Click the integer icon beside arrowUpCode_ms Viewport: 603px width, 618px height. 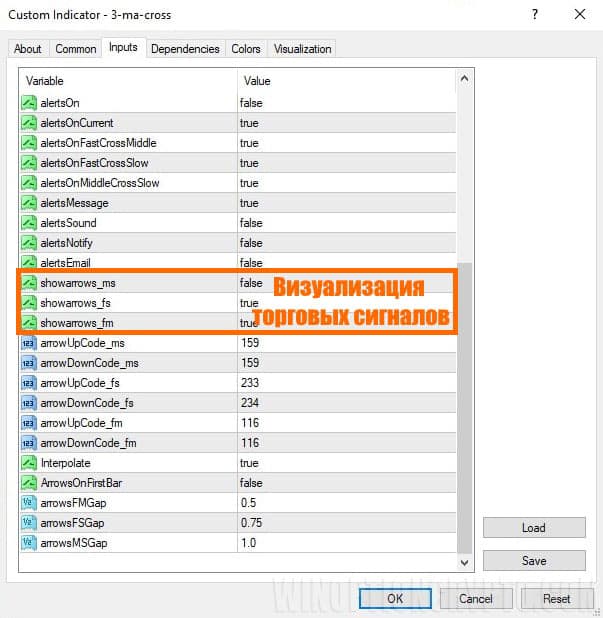(28, 343)
